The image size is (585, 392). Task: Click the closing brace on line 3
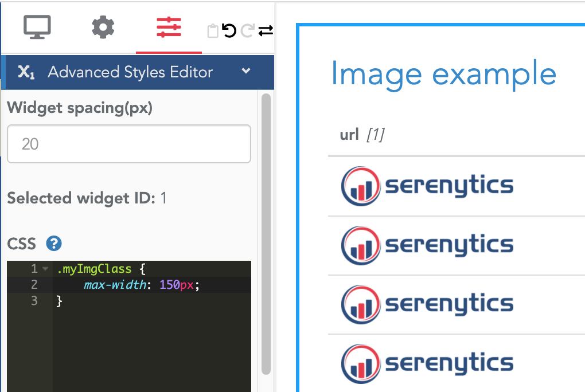[59, 301]
